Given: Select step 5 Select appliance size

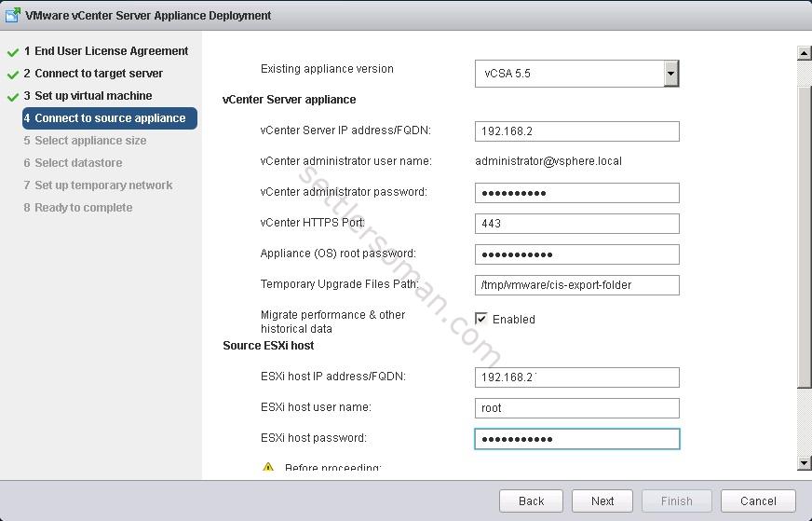Looking at the screenshot, I should pos(85,141).
